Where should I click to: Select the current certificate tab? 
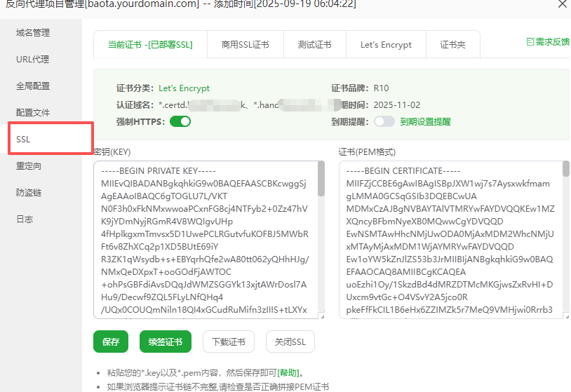(150, 45)
